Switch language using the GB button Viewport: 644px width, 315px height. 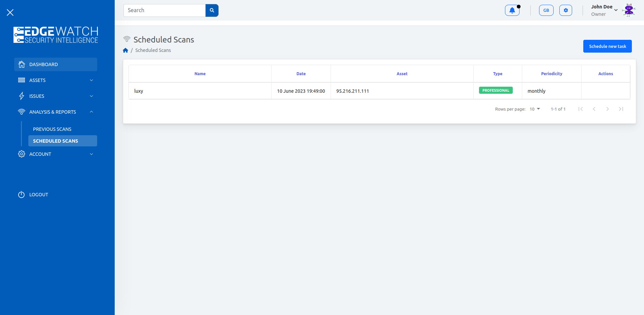pos(546,10)
